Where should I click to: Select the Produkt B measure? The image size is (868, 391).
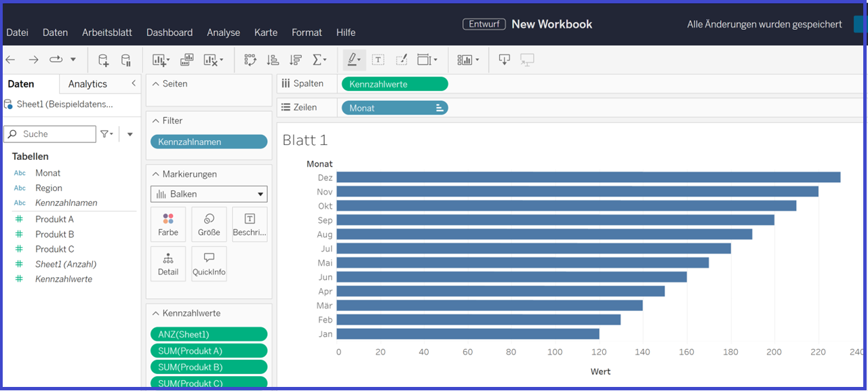point(54,234)
